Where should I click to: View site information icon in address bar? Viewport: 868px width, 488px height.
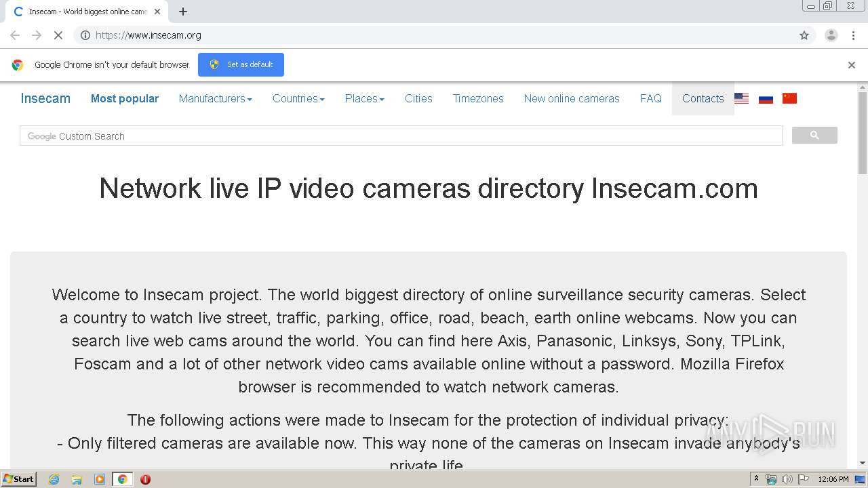85,35
